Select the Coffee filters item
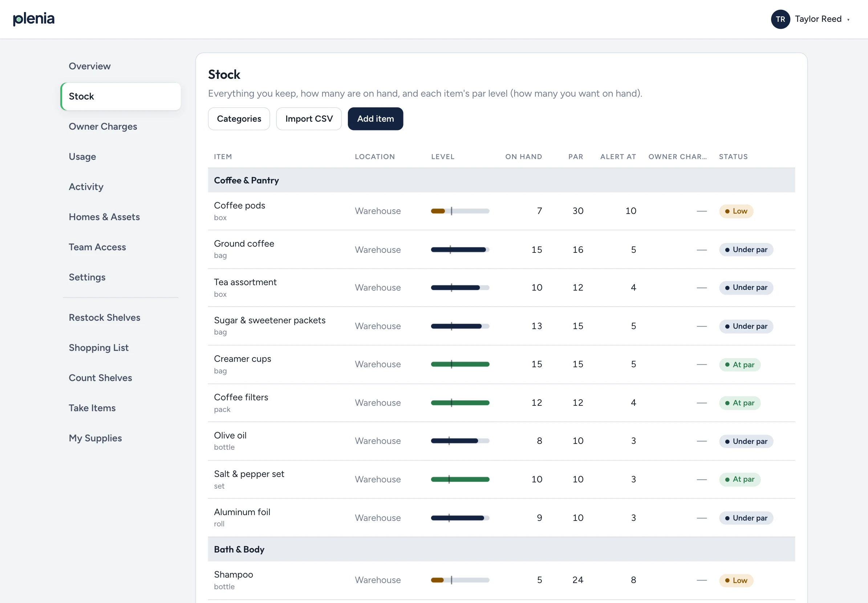868x603 pixels. (241, 397)
